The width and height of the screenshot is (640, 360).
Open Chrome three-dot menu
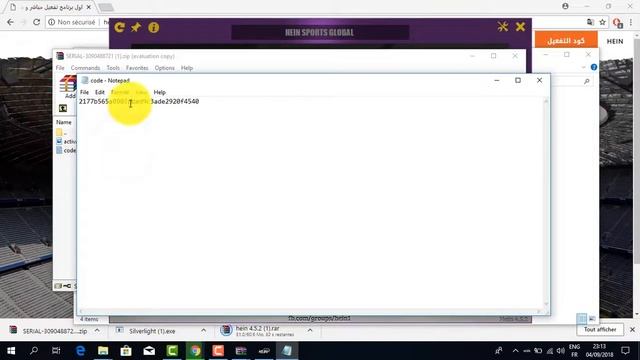tap(631, 22)
